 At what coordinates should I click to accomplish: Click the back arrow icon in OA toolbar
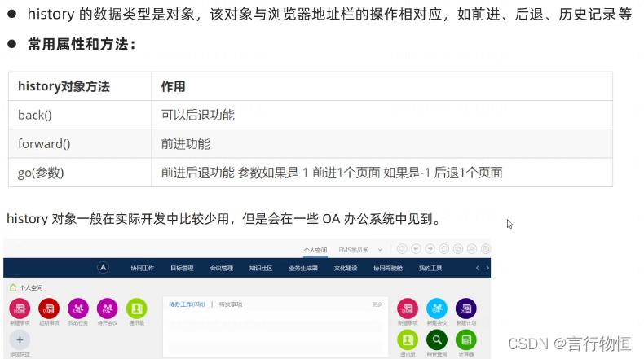(416, 248)
